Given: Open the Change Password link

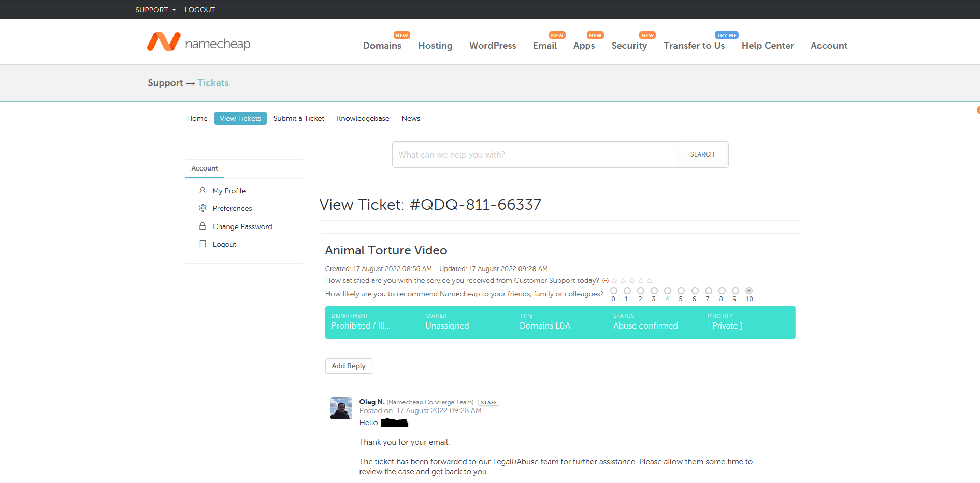Looking at the screenshot, I should tap(242, 226).
